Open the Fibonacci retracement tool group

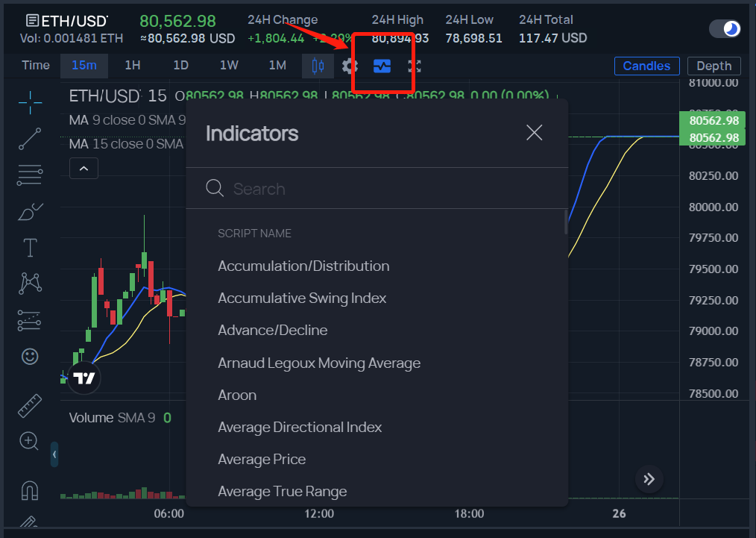[30, 175]
